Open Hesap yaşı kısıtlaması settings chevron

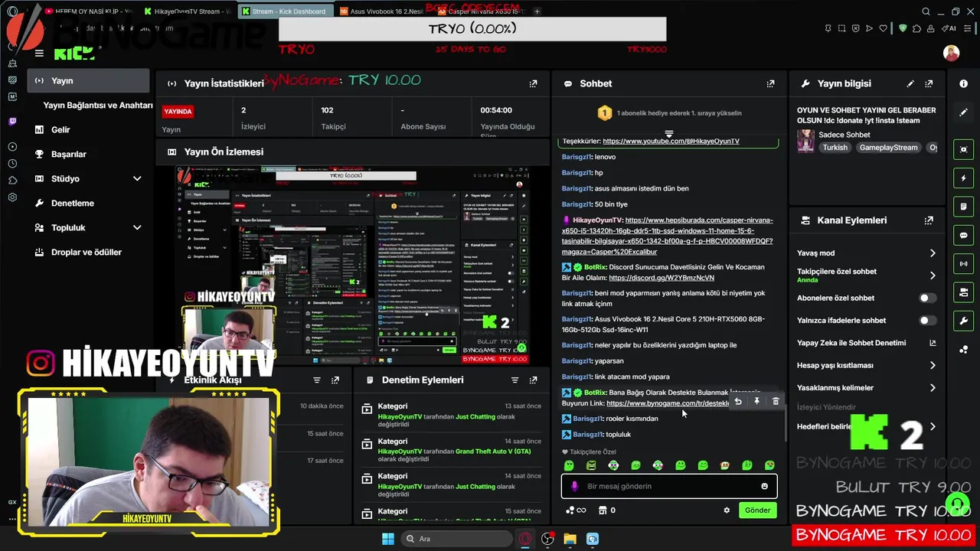point(933,365)
